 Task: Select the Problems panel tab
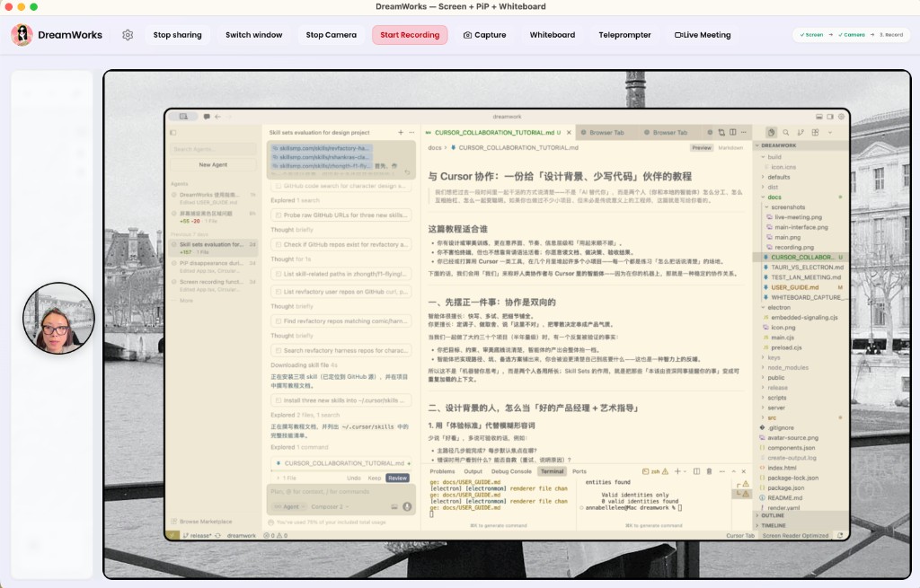point(442,471)
